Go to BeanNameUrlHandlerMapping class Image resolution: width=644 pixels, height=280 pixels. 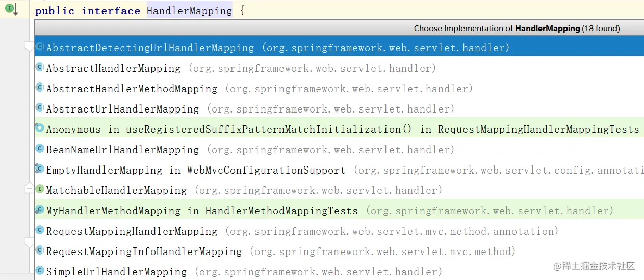pos(339,150)
